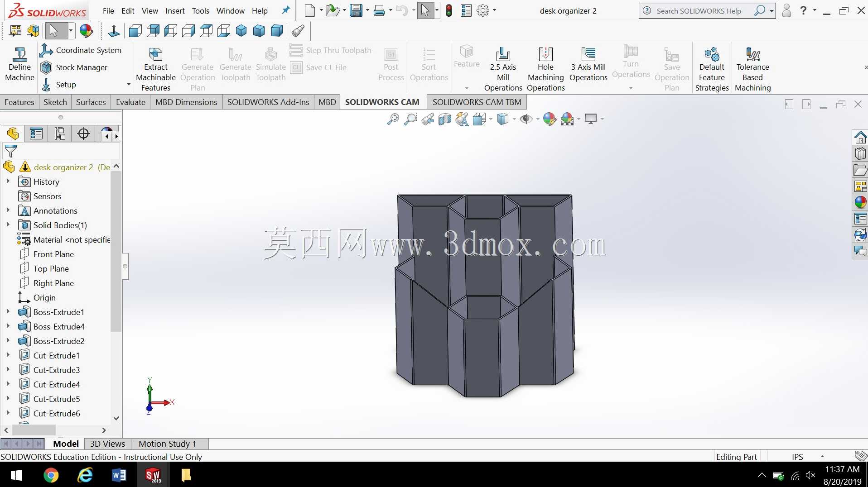Switch to the Sketch tab

point(55,102)
